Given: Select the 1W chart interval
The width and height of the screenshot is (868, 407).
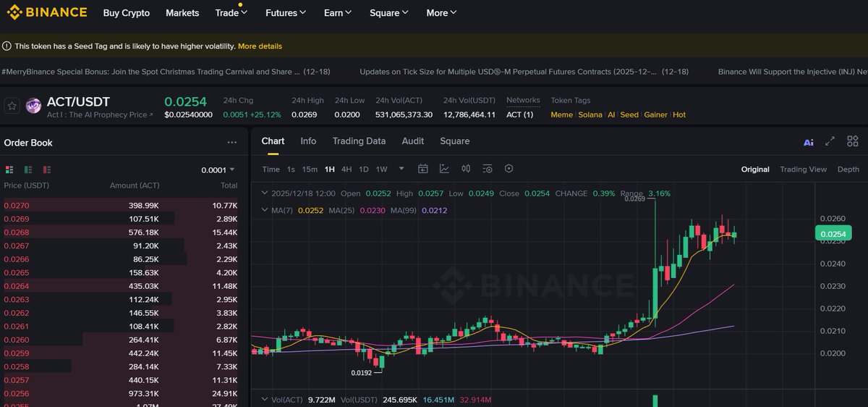Looking at the screenshot, I should (381, 169).
